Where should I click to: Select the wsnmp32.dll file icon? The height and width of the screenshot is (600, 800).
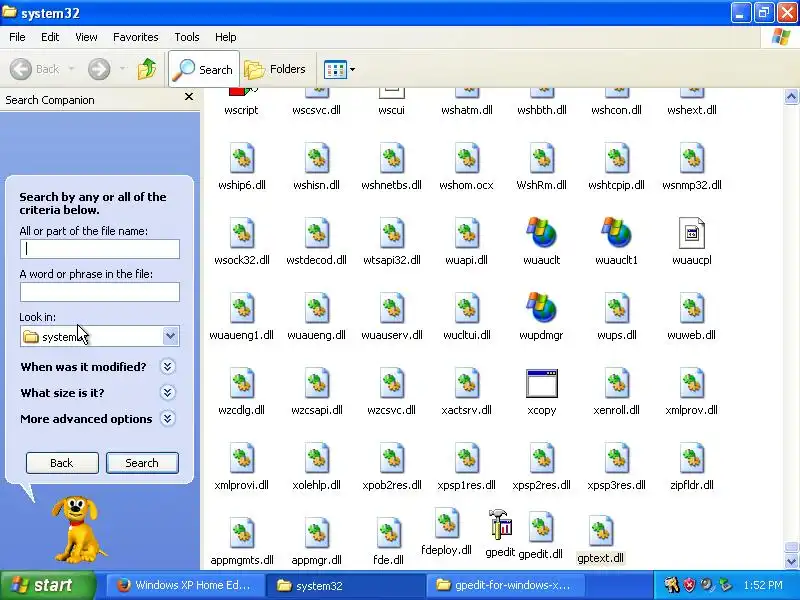[692, 158]
